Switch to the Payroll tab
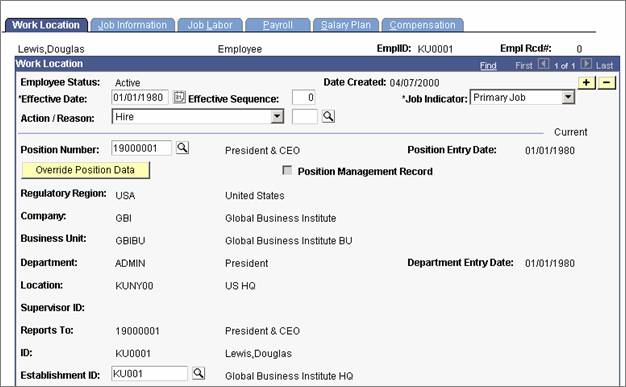The width and height of the screenshot is (626, 387). point(278,25)
